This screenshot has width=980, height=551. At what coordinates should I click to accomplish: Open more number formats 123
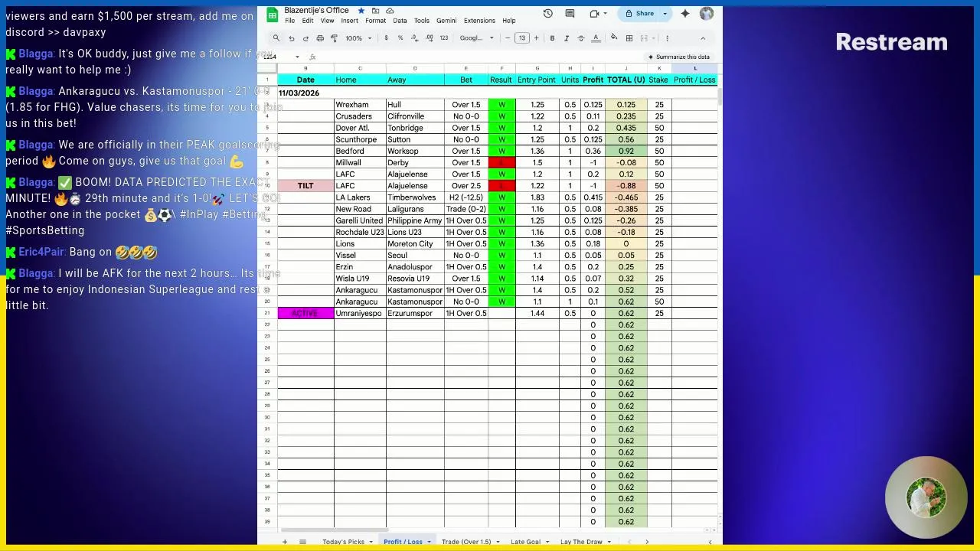pyautogui.click(x=444, y=38)
